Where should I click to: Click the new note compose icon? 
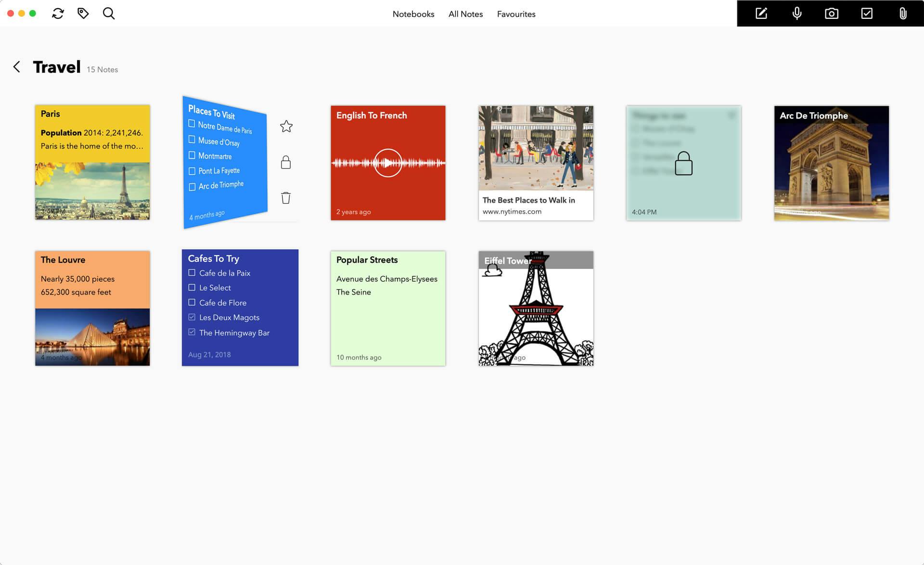(x=761, y=13)
